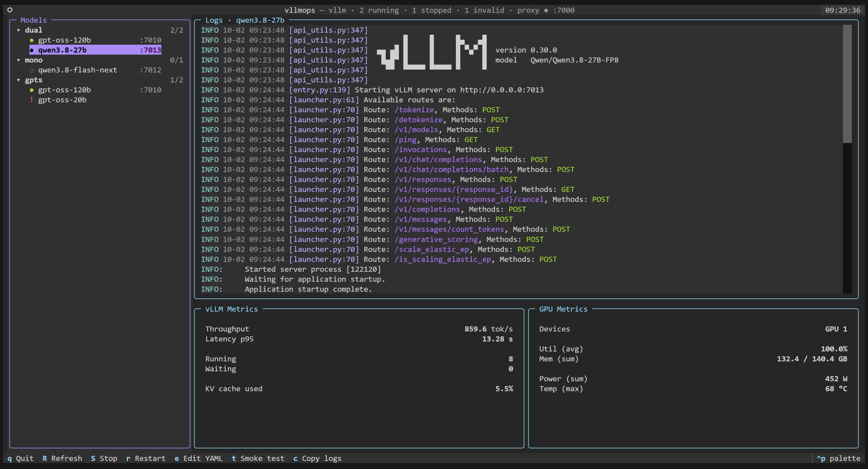Viewport: 868px width, 469px height.
Task: Click the clock 09:29:36 in the header
Action: coord(843,10)
